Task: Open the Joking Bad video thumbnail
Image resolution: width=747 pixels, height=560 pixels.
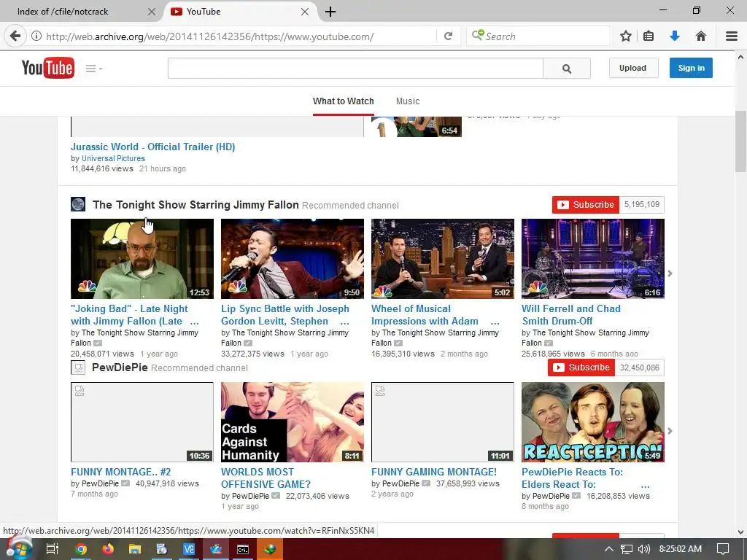Action: pyautogui.click(x=142, y=259)
